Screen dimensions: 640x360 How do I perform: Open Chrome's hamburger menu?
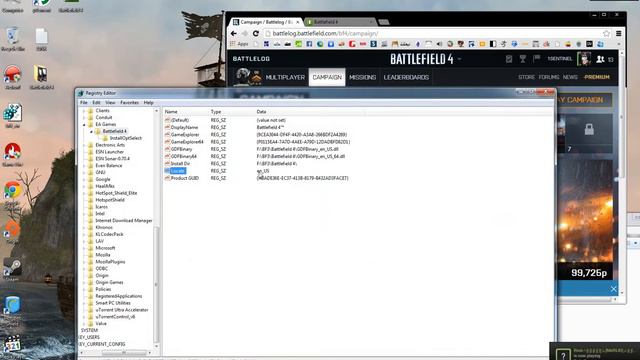(x=619, y=33)
